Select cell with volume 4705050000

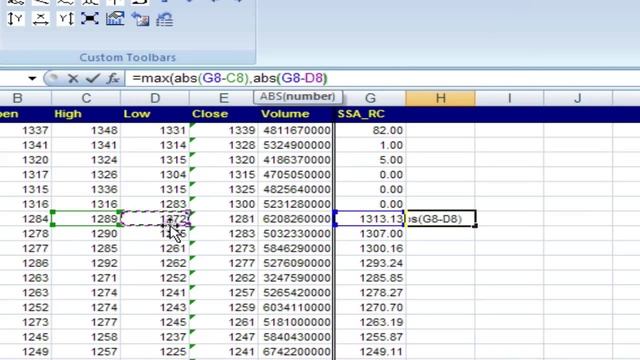tap(296, 174)
